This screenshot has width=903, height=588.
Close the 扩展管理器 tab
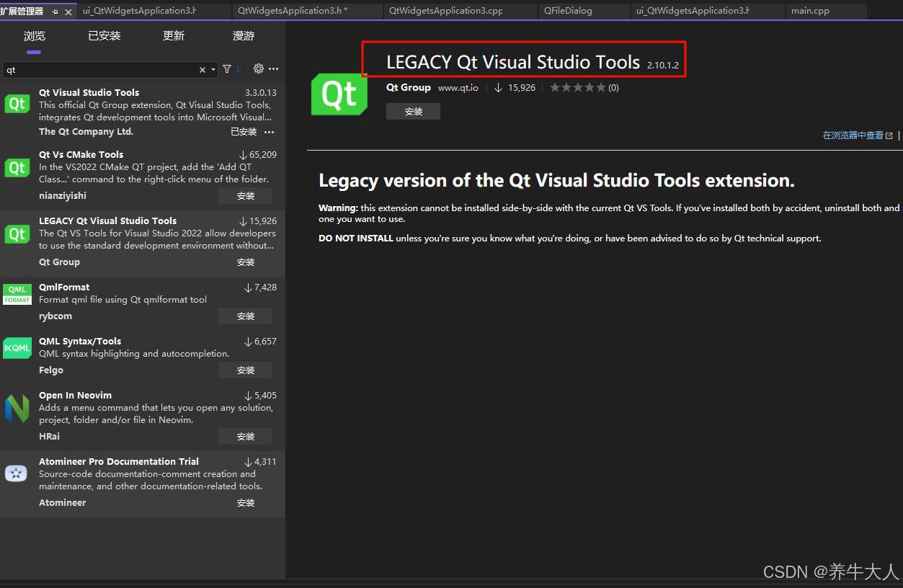(x=68, y=12)
